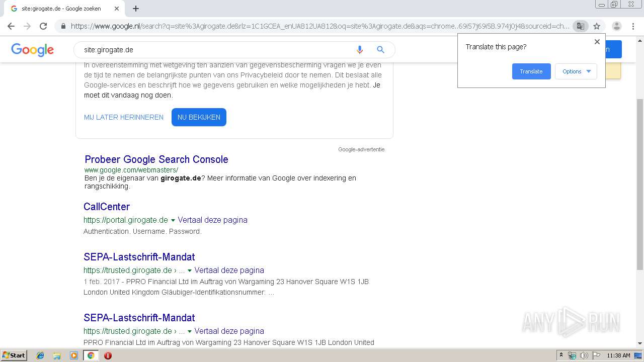Click MIJ LATER HERINNEREN link

click(124, 117)
